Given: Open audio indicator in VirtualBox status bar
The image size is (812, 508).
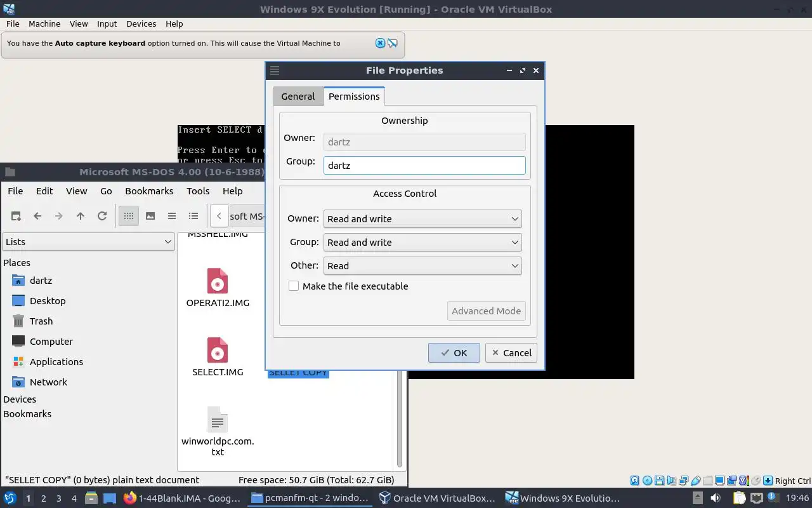Looking at the screenshot, I should coord(671,481).
